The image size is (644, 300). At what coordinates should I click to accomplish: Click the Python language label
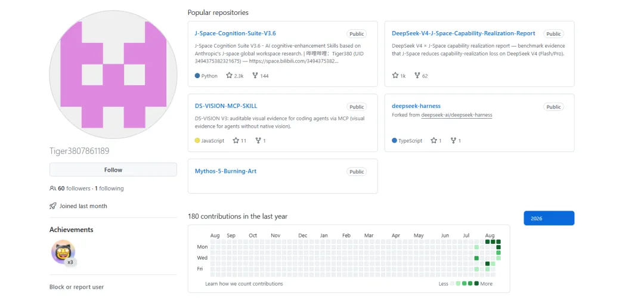(209, 76)
